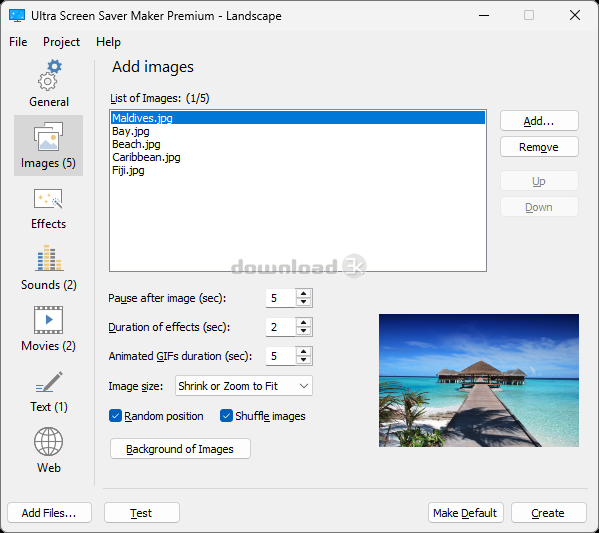This screenshot has height=533, width=599.
Task: Select the Images (5) sidebar icon
Action: click(49, 136)
